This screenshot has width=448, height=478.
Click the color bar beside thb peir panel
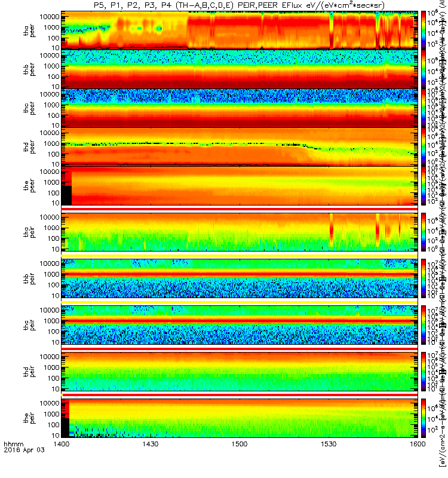(x=424, y=278)
